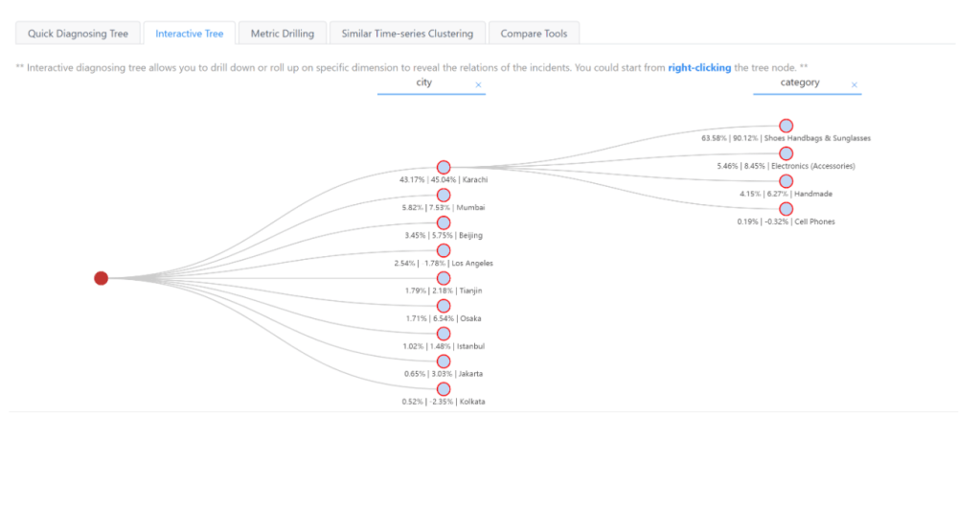Viewport: 980px width, 512px height.
Task: Click the Mumbai node circle
Action: [444, 195]
